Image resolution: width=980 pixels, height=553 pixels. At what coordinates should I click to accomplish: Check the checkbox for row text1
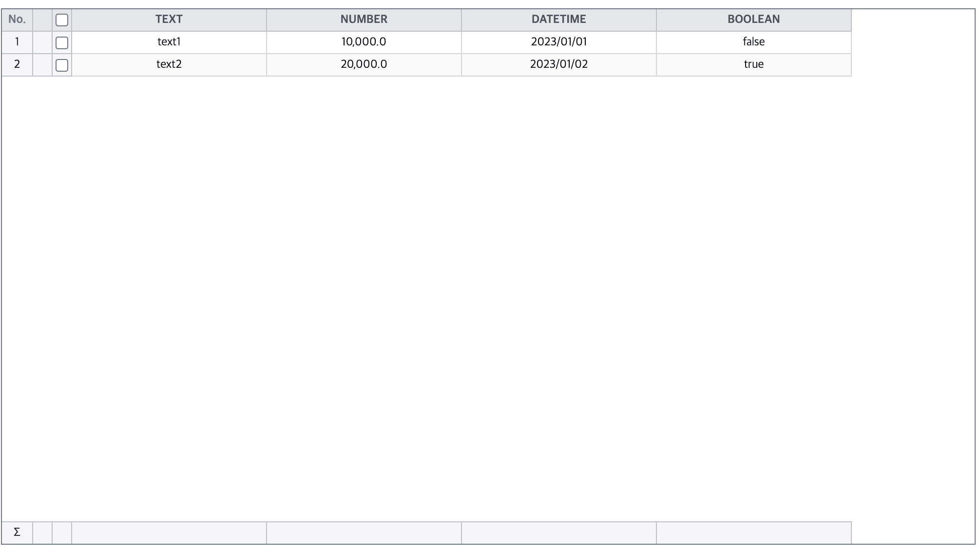[62, 43]
